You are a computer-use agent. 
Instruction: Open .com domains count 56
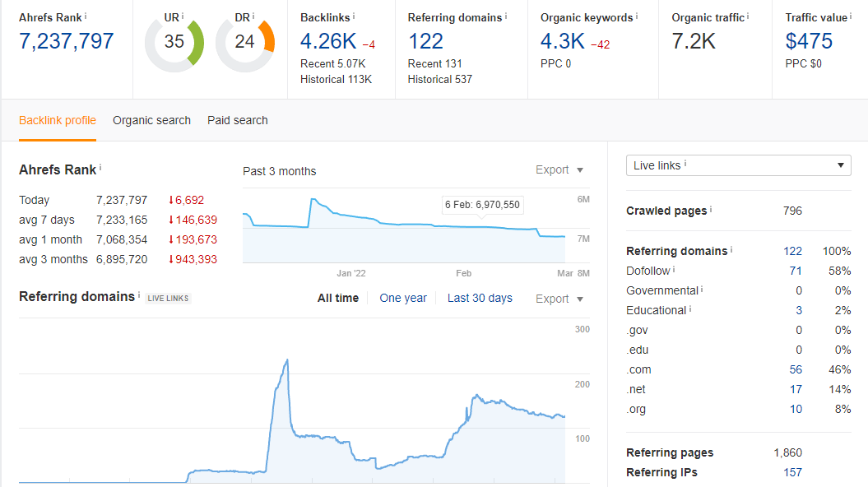point(796,369)
